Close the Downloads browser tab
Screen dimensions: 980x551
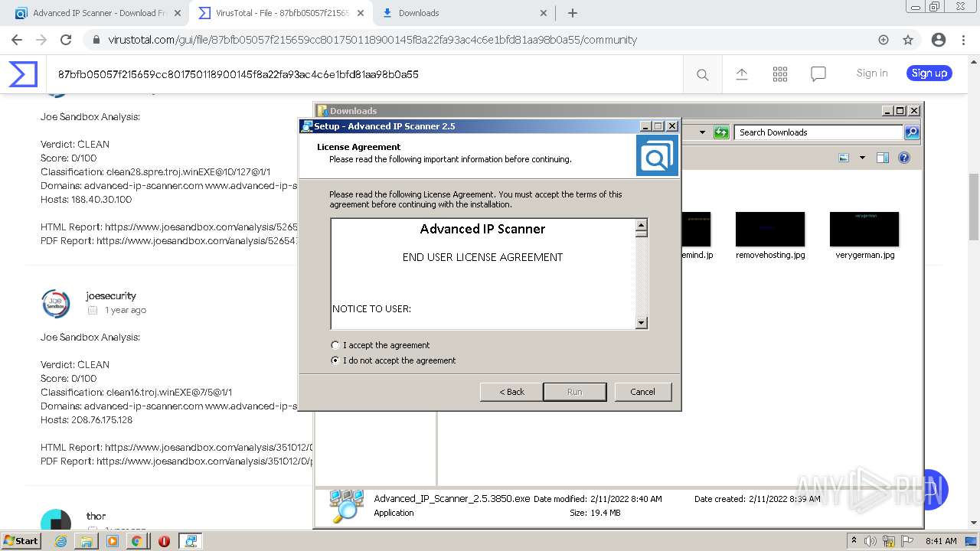[x=544, y=13]
